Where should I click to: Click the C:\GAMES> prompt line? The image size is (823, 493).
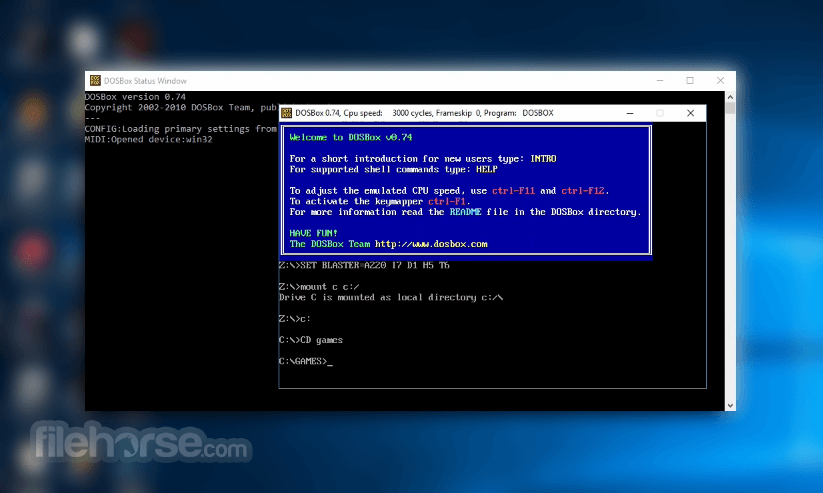click(305, 361)
